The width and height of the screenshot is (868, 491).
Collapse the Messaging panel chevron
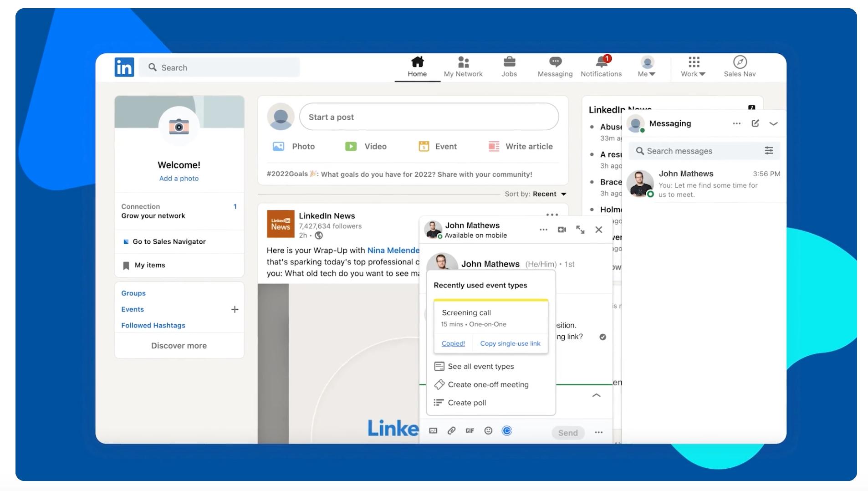pyautogui.click(x=774, y=124)
